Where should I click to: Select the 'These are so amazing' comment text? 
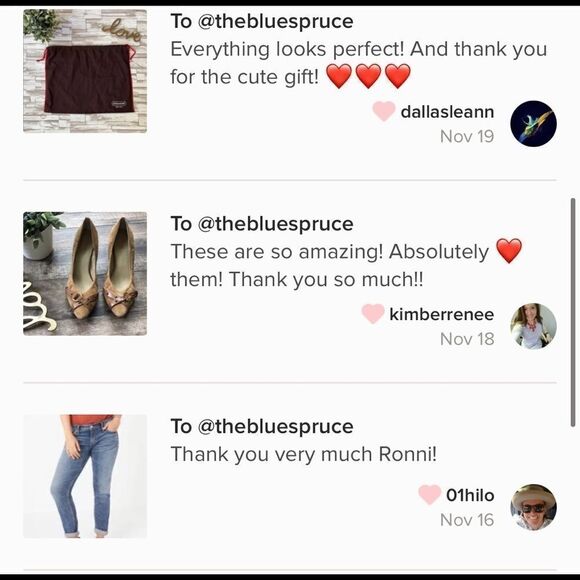click(346, 265)
